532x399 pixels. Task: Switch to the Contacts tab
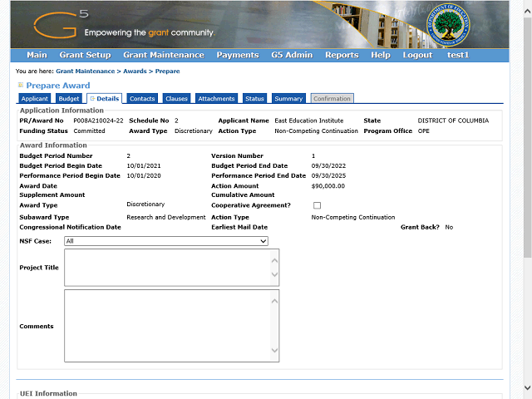coord(142,99)
